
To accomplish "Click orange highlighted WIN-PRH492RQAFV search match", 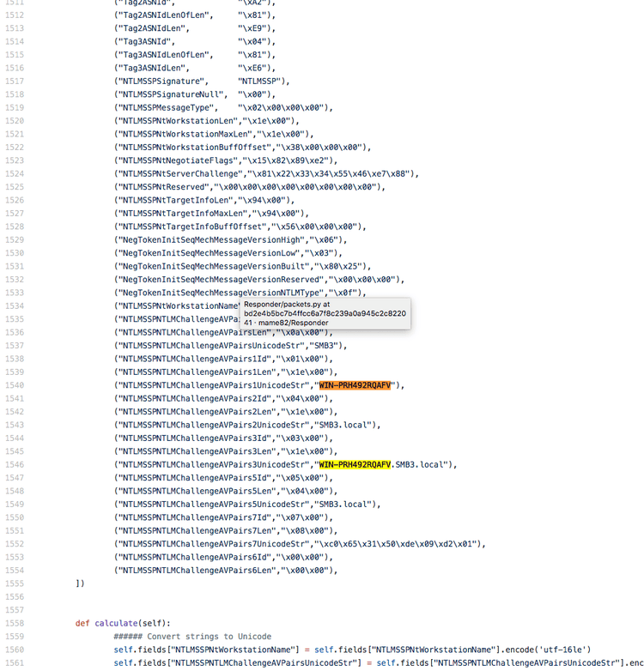I will (355, 385).
